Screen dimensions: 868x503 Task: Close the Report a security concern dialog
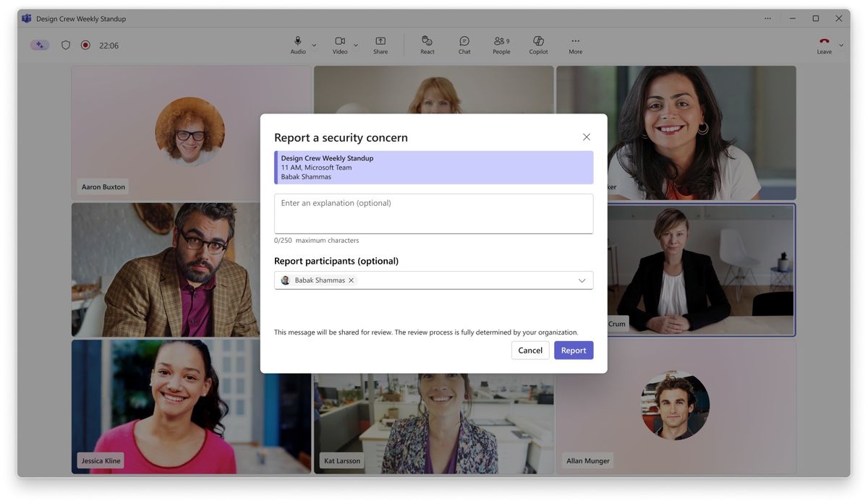[587, 137]
